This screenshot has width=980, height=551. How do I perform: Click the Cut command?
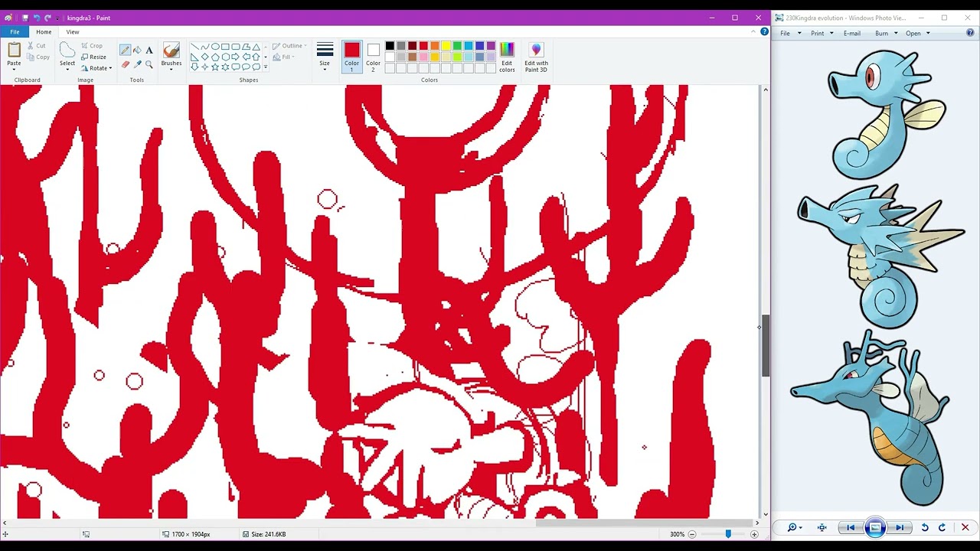(35, 46)
